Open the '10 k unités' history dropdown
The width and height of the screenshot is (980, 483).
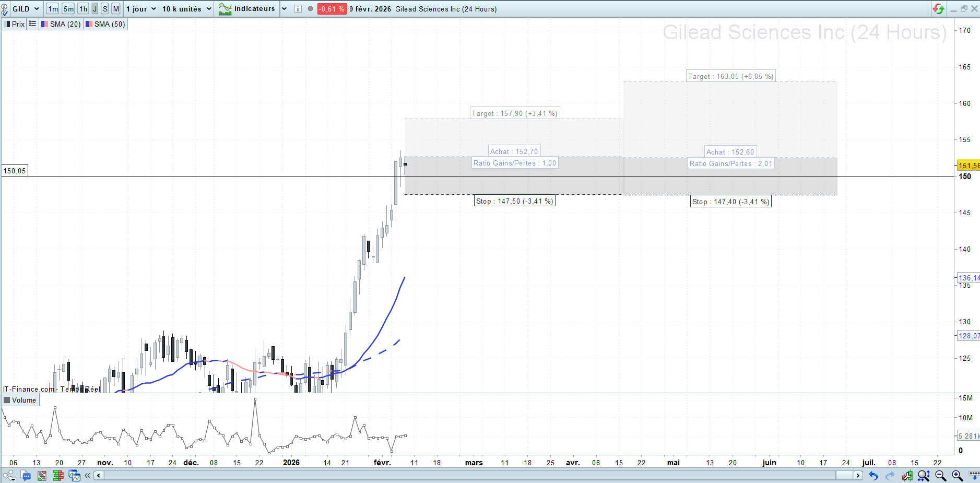(x=186, y=9)
